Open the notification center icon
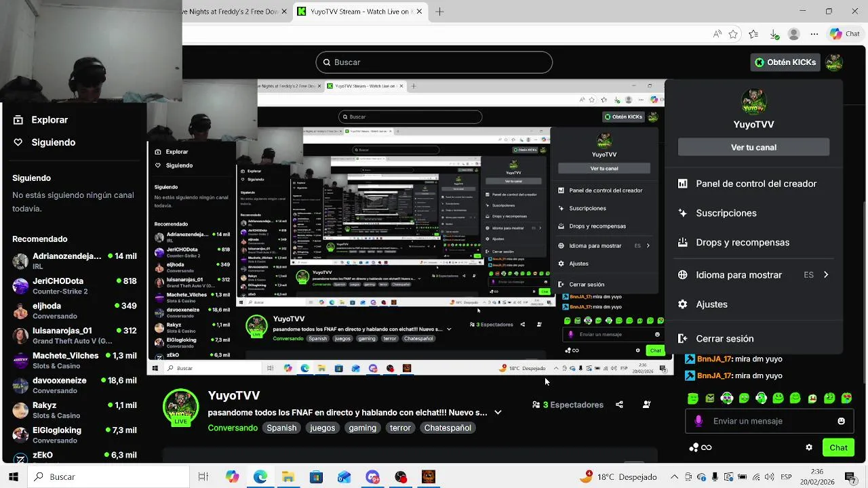868x488 pixels. click(x=852, y=476)
